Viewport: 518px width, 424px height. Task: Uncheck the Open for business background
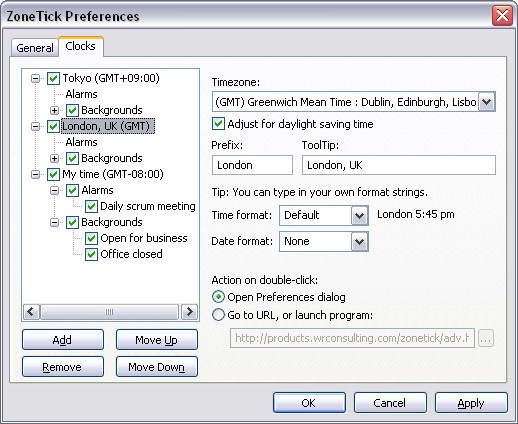[91, 238]
